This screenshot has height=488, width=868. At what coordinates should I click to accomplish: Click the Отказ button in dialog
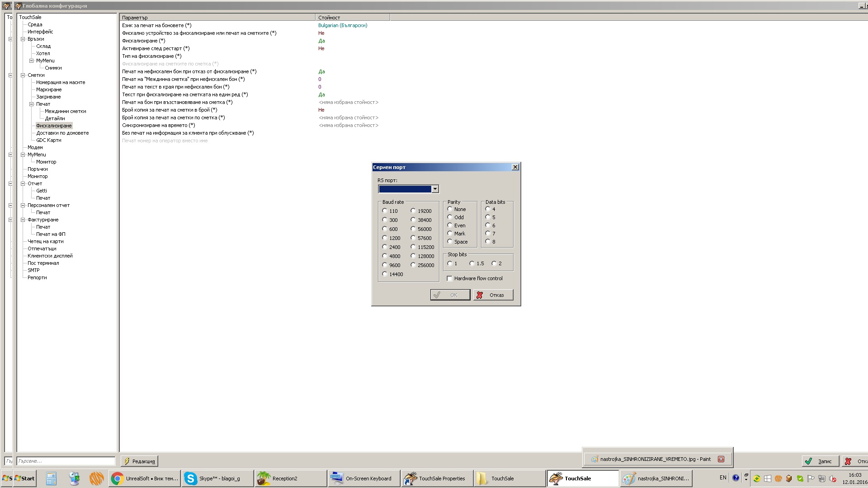[x=493, y=295]
